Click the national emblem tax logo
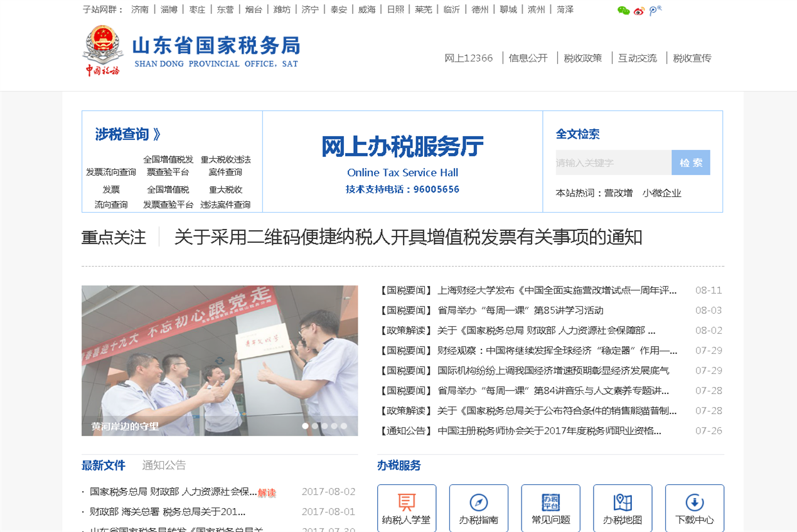Screen dimensions: 797x532 click(x=102, y=50)
